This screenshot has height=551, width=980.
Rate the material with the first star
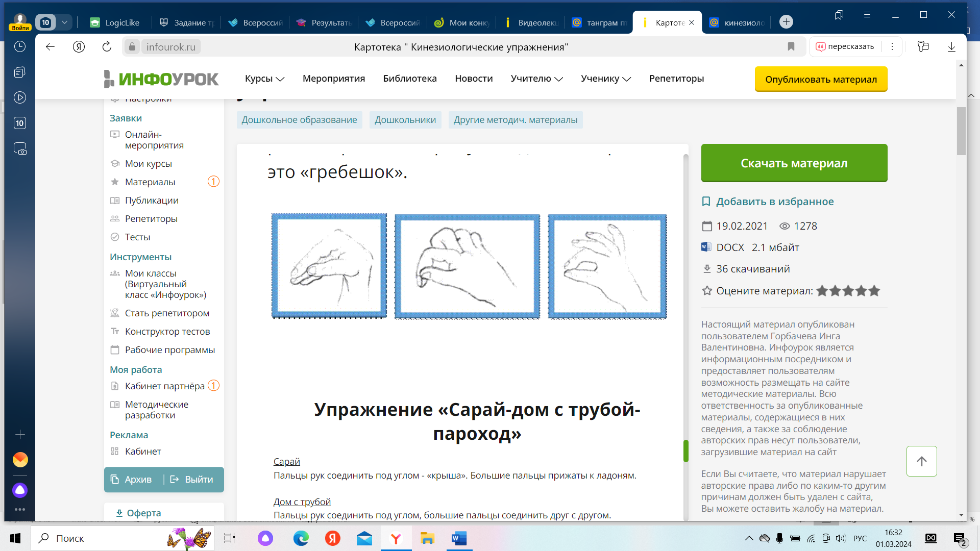click(822, 291)
